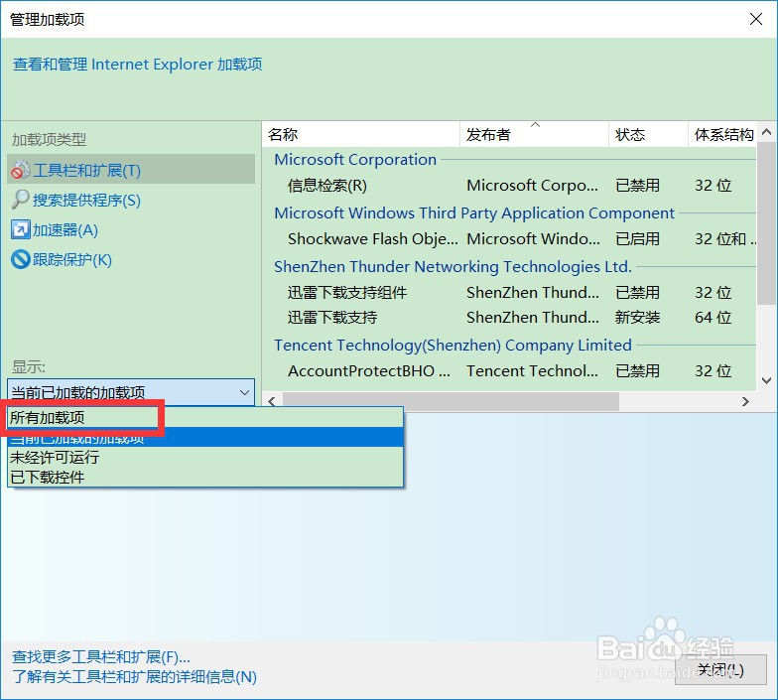Click the 加速器 arrow icon

pos(20,230)
